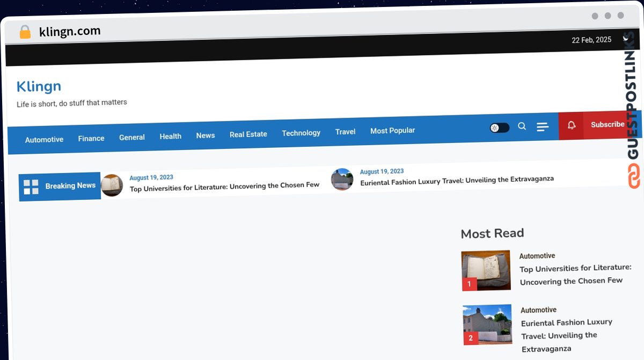Click the notification bell icon
The width and height of the screenshot is (644, 360).
tap(572, 125)
